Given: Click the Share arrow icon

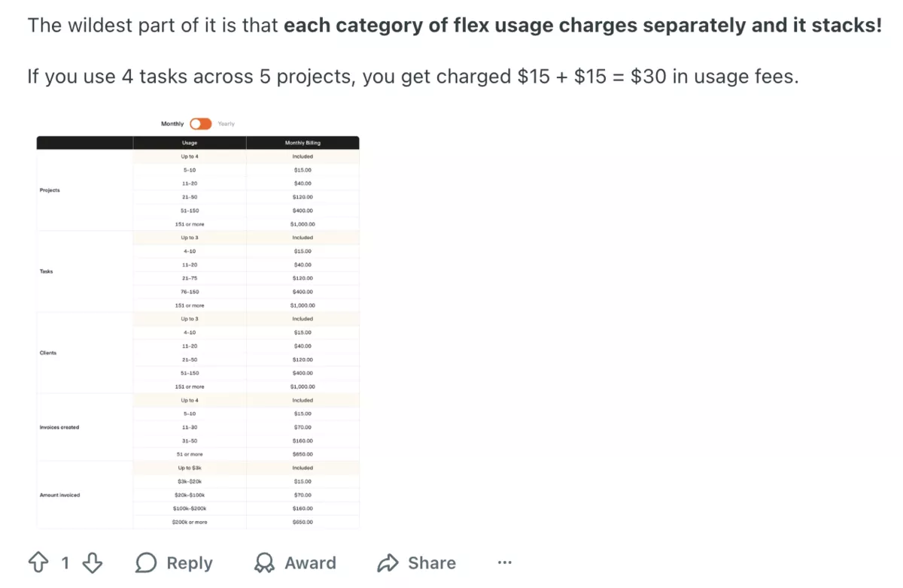Looking at the screenshot, I should [x=389, y=562].
